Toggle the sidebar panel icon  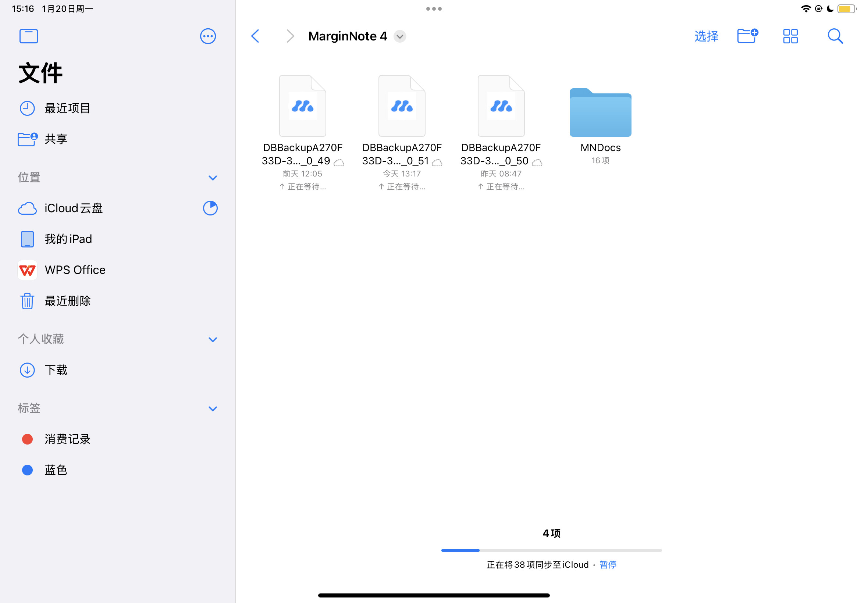pos(29,36)
